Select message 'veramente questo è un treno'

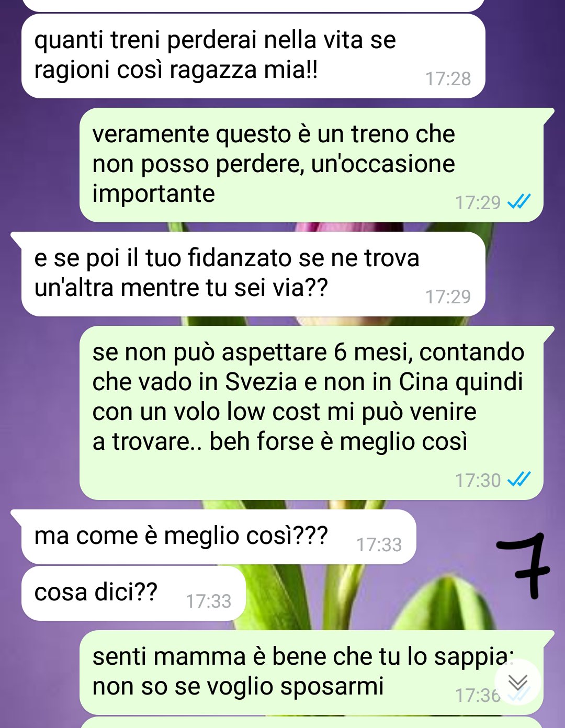pyautogui.click(x=311, y=165)
